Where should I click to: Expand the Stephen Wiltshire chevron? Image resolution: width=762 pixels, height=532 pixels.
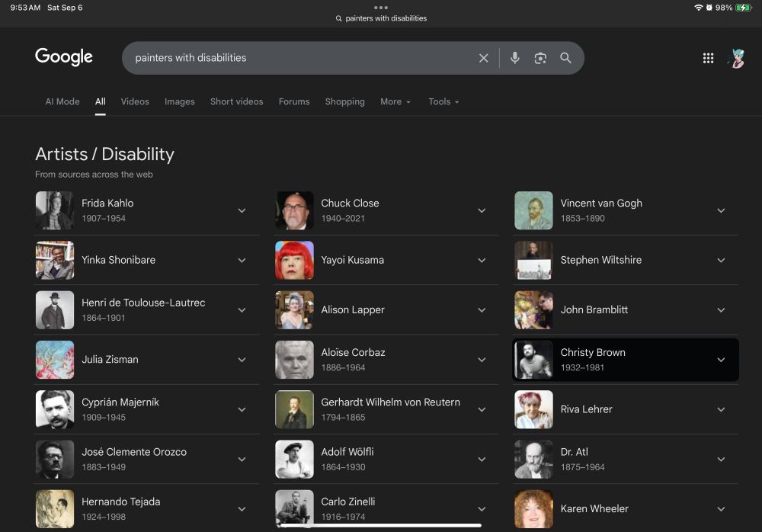click(x=721, y=260)
